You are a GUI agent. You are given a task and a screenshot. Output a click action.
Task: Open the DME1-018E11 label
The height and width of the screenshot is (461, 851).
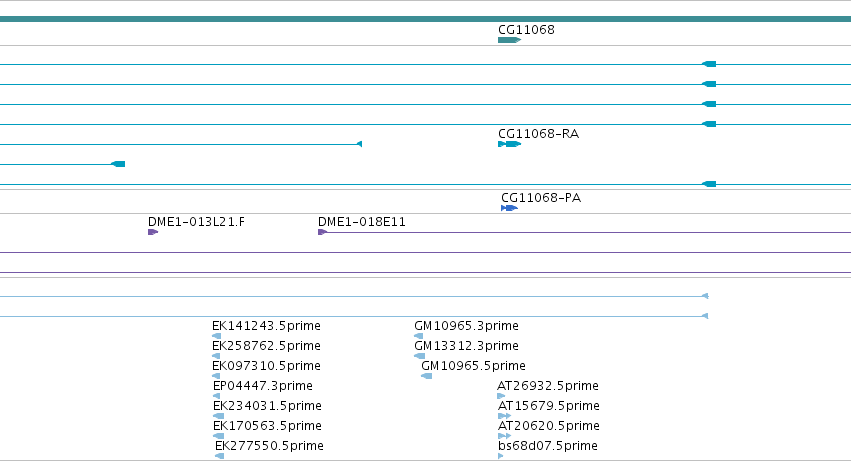tap(361, 222)
